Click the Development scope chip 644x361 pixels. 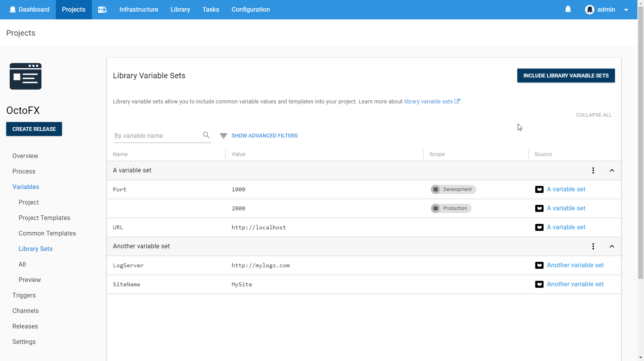pos(453,189)
